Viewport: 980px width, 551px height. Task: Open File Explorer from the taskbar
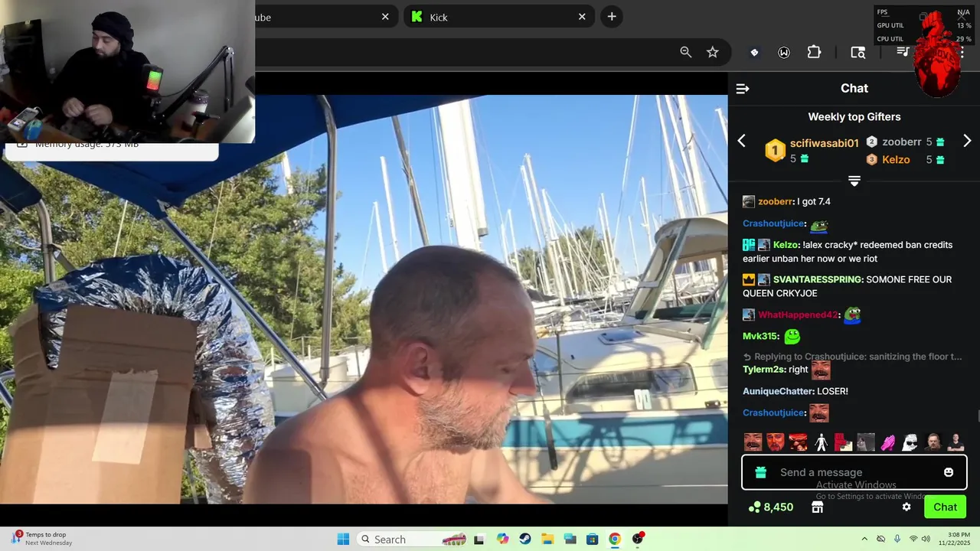547,539
